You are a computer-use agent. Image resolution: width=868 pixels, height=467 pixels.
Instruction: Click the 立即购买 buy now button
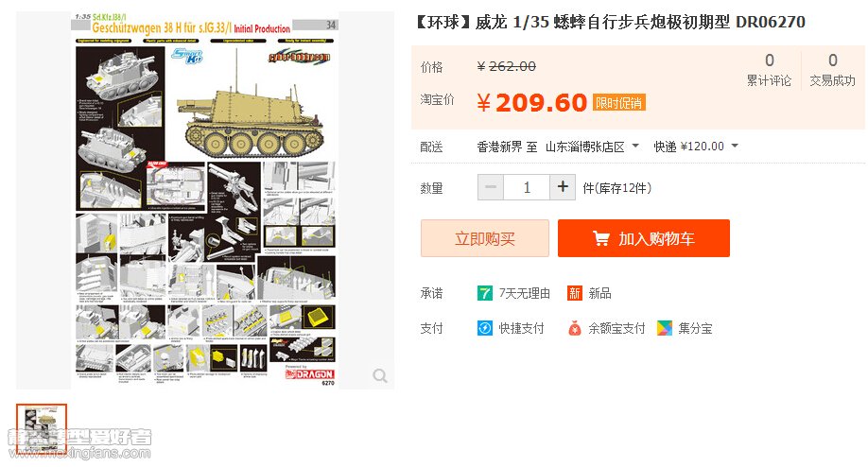(x=485, y=238)
